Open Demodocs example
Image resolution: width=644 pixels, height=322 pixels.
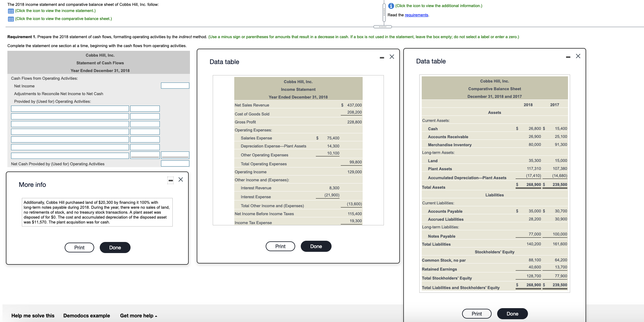pos(87,316)
